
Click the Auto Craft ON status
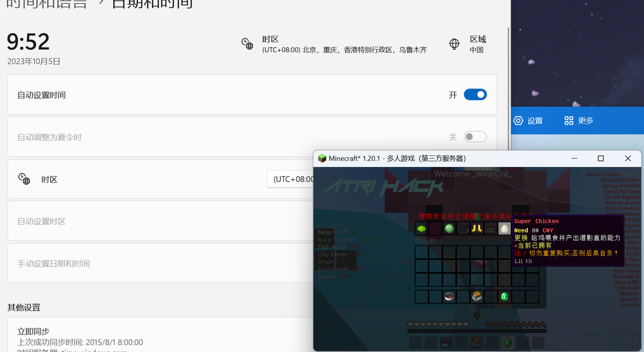pos(339,232)
